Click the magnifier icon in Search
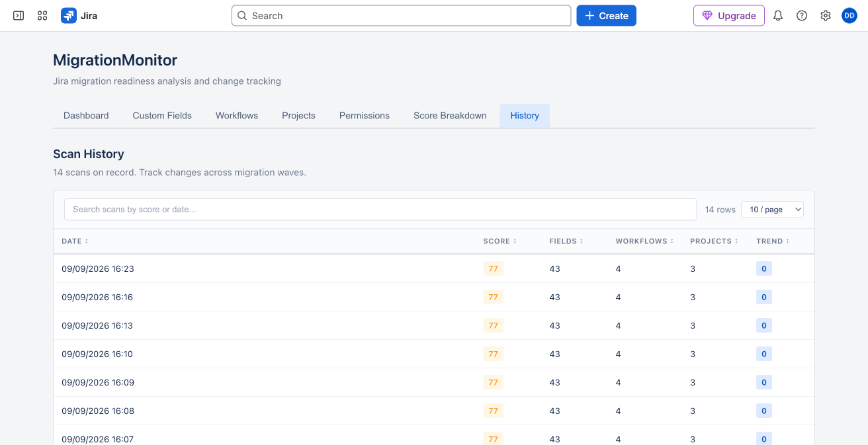Viewport: 868px width, 445px height. pyautogui.click(x=242, y=16)
